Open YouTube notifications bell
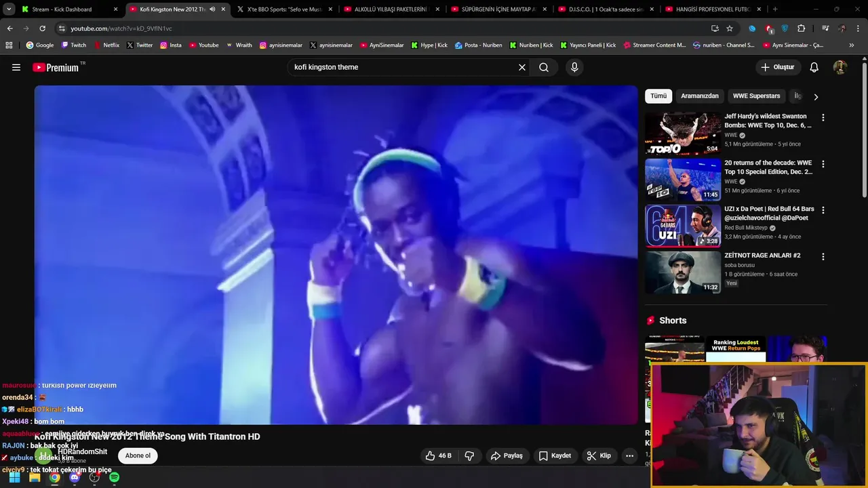The width and height of the screenshot is (868, 488). (x=814, y=67)
